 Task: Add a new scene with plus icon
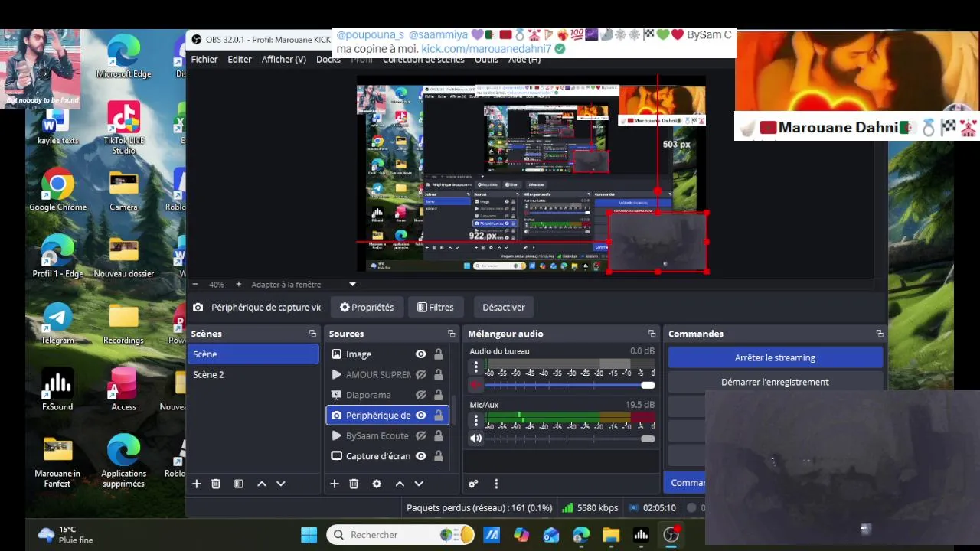pyautogui.click(x=197, y=484)
